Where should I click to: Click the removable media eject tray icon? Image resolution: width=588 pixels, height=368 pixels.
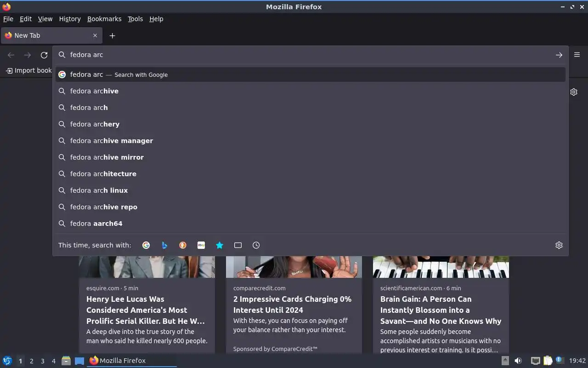pos(505,361)
